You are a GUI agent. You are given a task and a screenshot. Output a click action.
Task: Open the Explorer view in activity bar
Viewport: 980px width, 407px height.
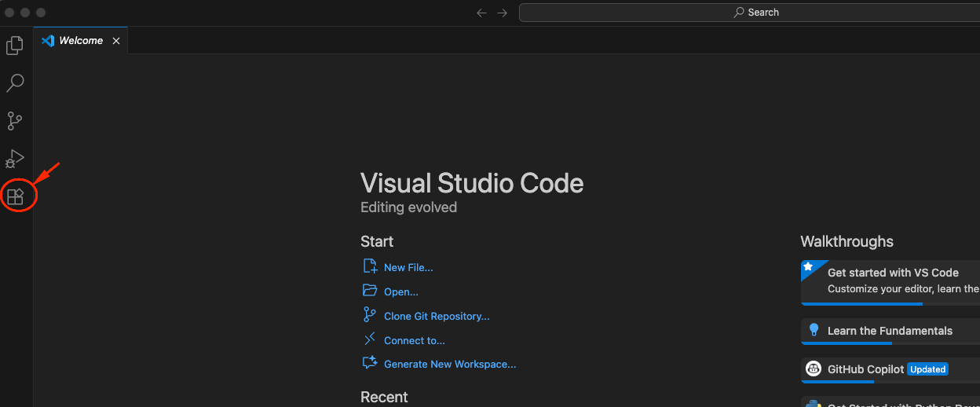point(15,46)
